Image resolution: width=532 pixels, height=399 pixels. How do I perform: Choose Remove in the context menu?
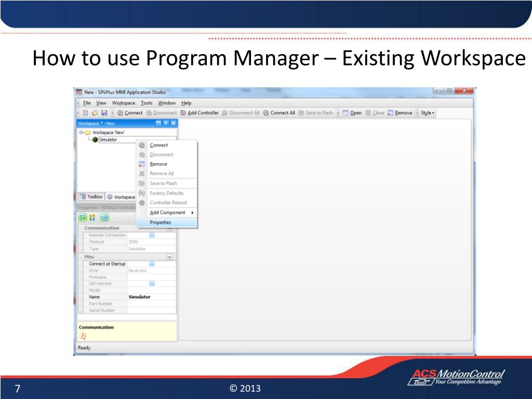(x=166, y=164)
